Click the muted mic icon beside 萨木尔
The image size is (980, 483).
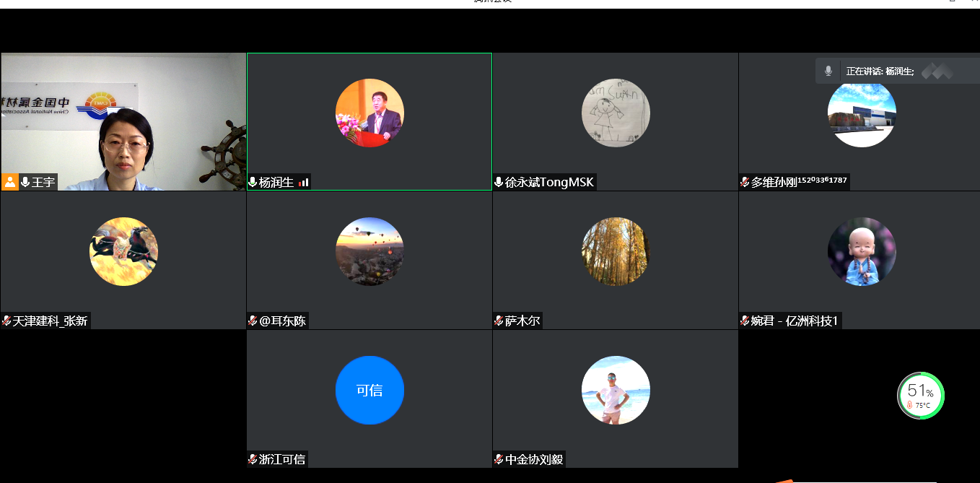[x=498, y=321]
